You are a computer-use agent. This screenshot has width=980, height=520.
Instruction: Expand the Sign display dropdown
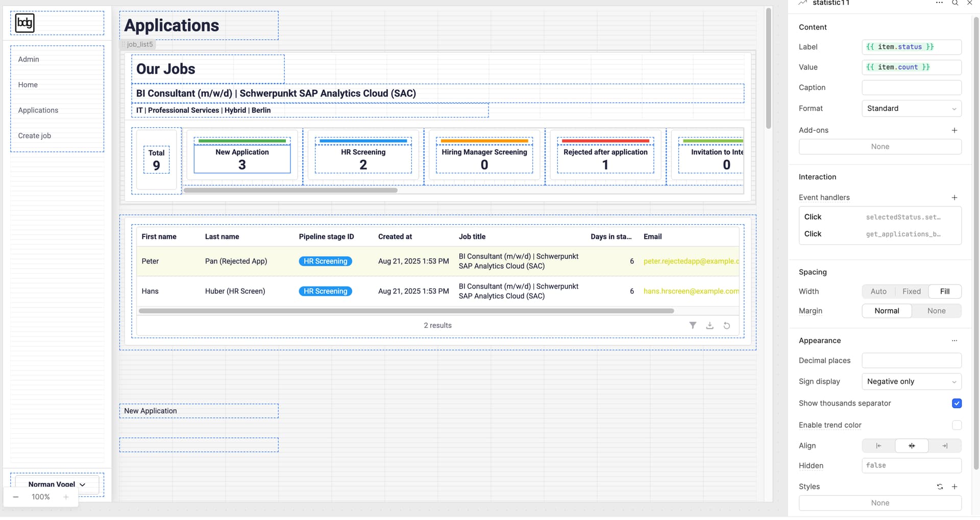911,382
